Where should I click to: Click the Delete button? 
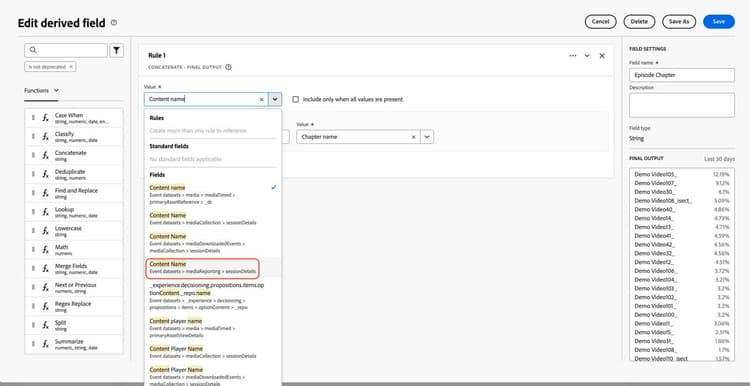[639, 22]
